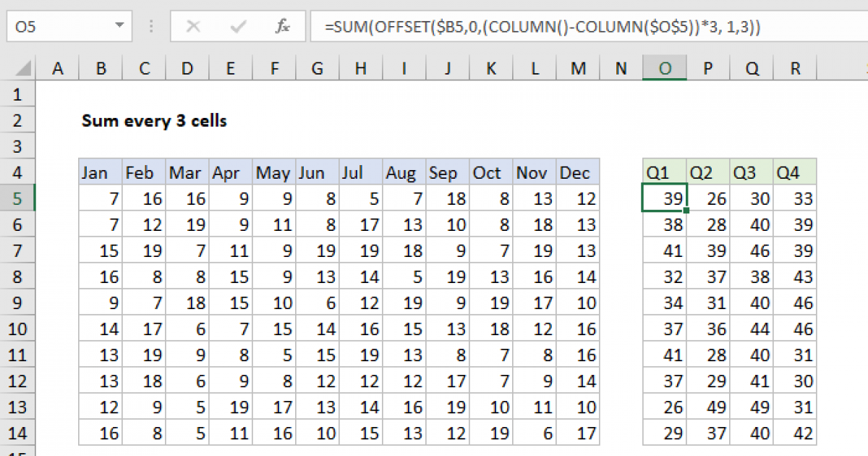The image size is (868, 456).
Task: Click inside the Name Box showing O5
Action: (x=58, y=27)
